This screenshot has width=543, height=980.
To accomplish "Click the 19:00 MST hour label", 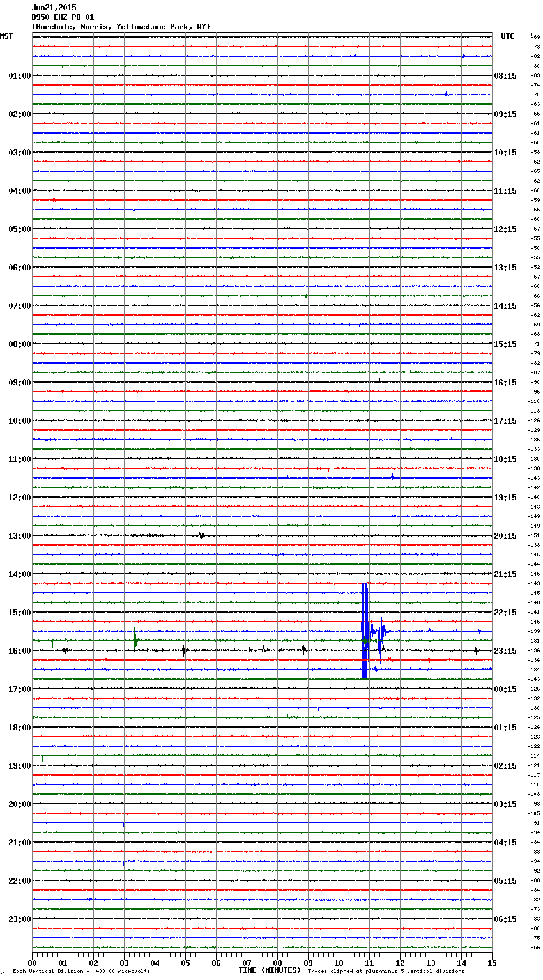I will [20, 766].
